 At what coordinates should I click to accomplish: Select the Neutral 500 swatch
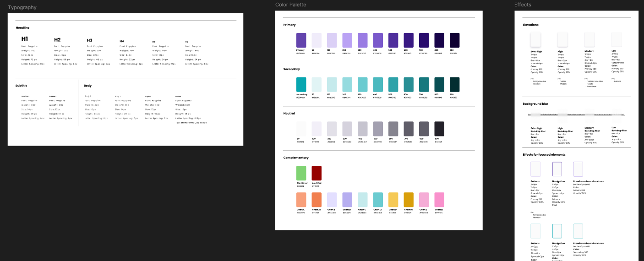click(378, 129)
